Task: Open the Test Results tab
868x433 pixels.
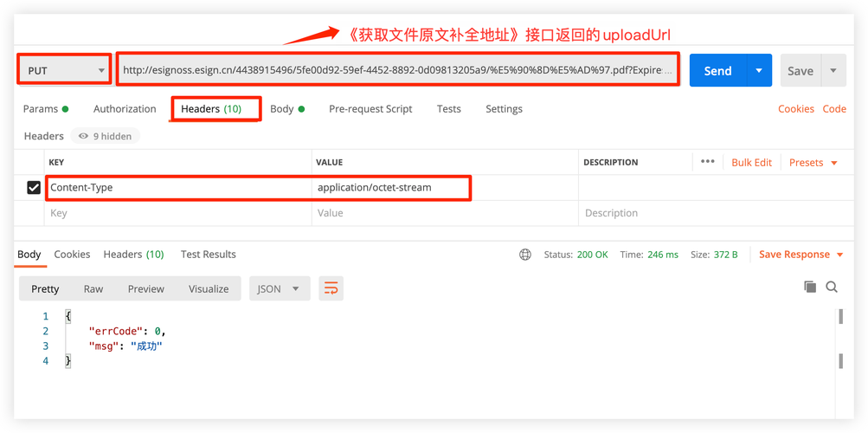Action: point(209,254)
